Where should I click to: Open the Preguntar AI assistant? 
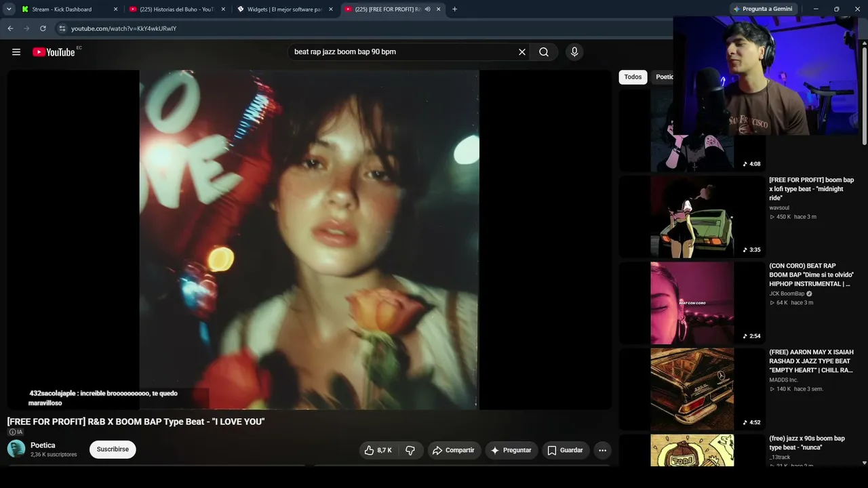(511, 450)
